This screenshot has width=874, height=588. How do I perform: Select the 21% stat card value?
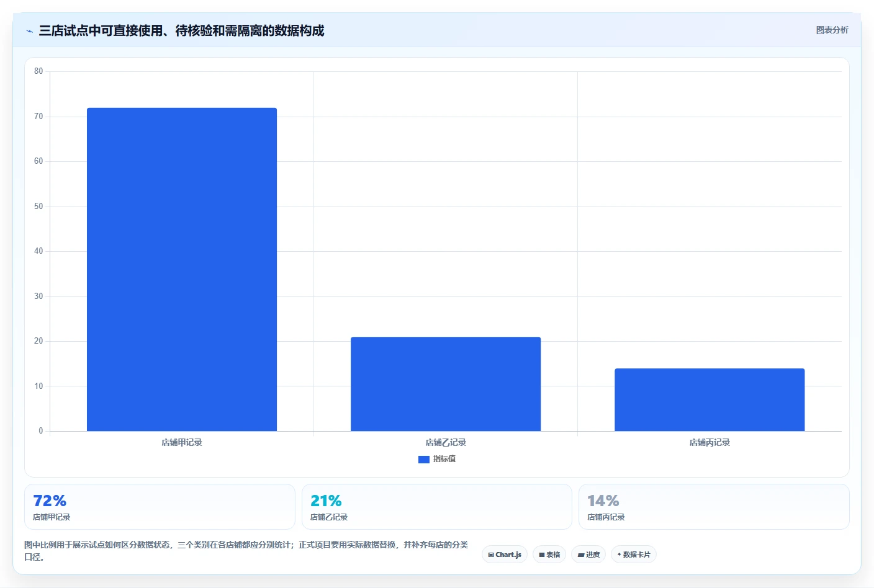[326, 501]
